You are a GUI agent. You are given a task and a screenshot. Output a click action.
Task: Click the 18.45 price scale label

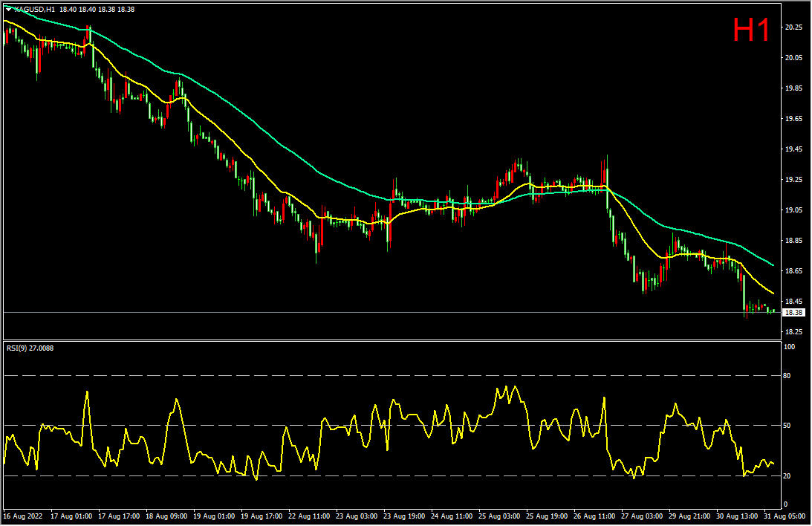point(794,302)
